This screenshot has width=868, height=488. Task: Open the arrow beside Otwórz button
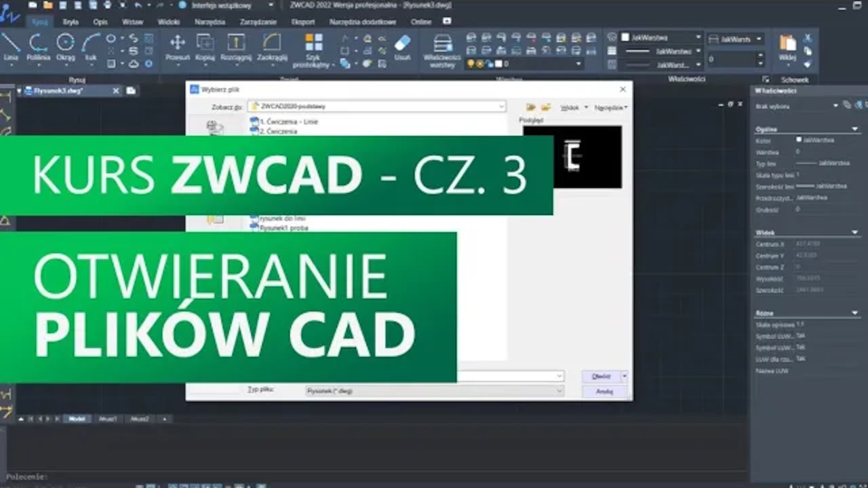(624, 376)
